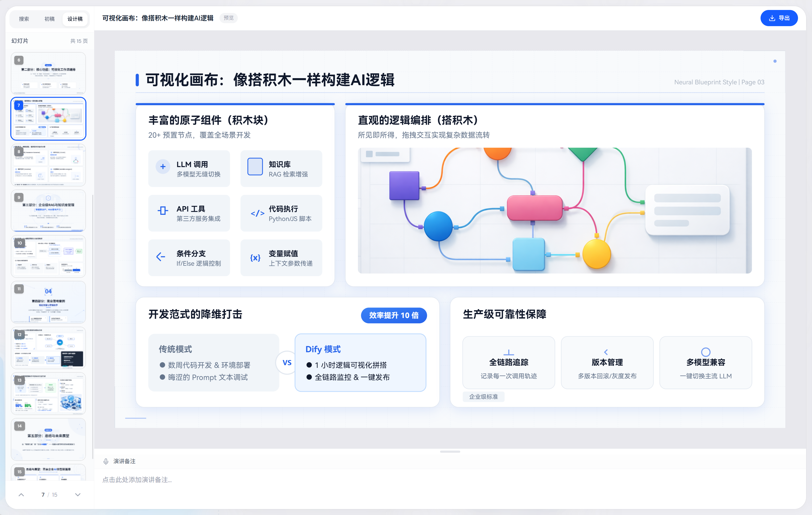Click the 预览 badge next to title

(229, 18)
